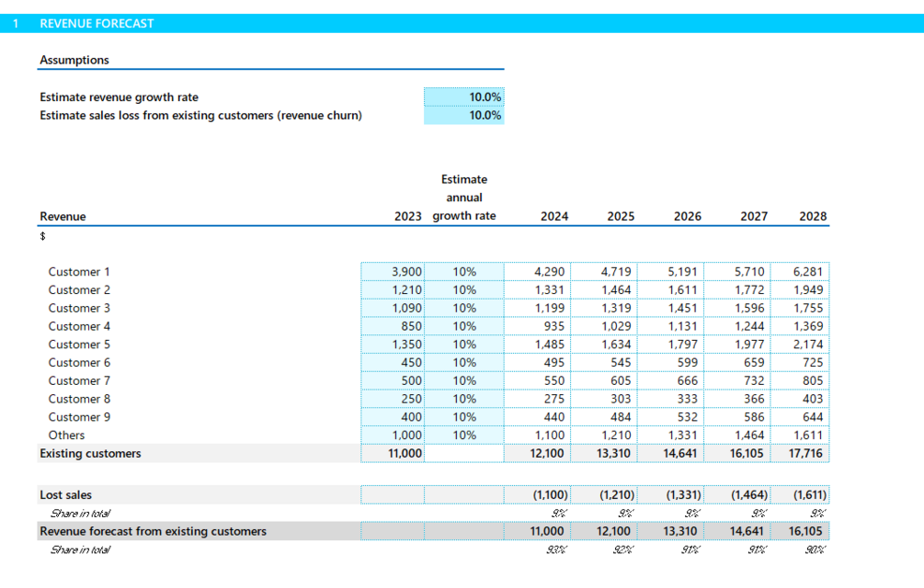Image resolution: width=924 pixels, height=588 pixels.
Task: Select Existing customers 2028 total 17,716
Action: tap(800, 454)
